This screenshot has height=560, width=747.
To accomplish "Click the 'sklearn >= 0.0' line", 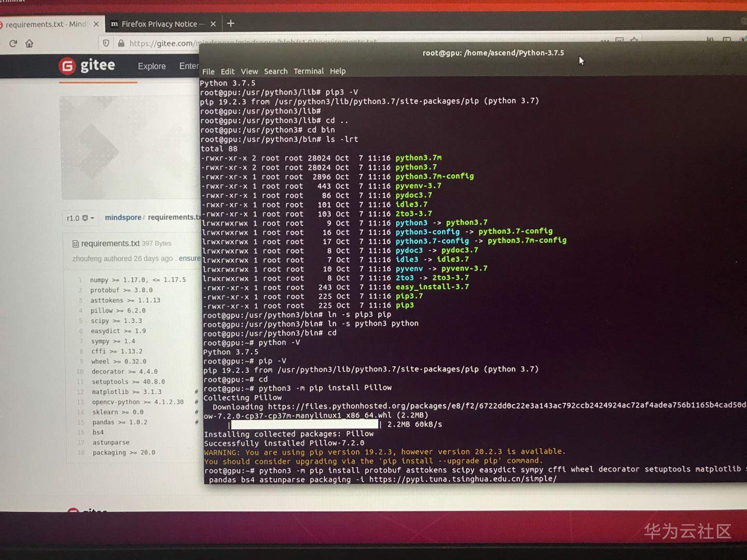I will coord(118,412).
